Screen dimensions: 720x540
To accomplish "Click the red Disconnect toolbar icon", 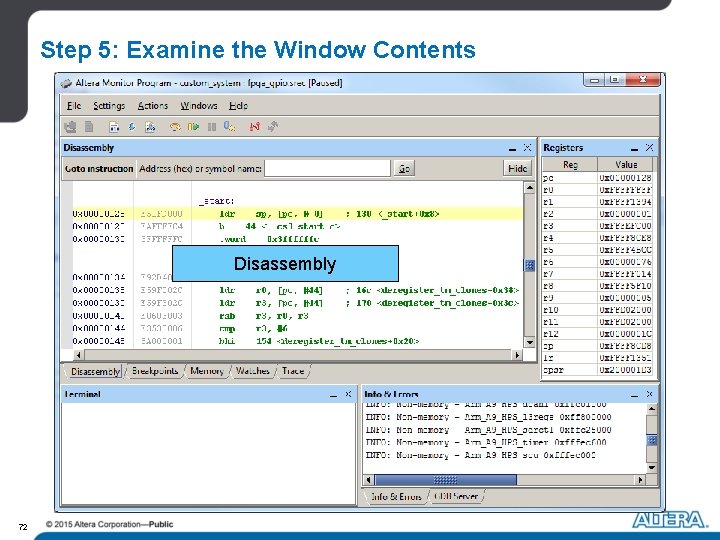I will (255, 126).
